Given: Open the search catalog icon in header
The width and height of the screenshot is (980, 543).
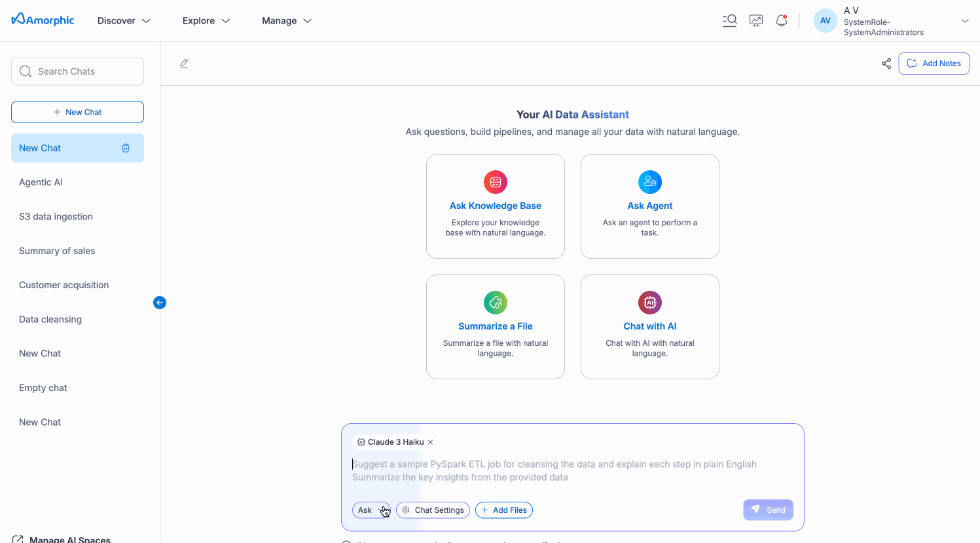Looking at the screenshot, I should 729,21.
